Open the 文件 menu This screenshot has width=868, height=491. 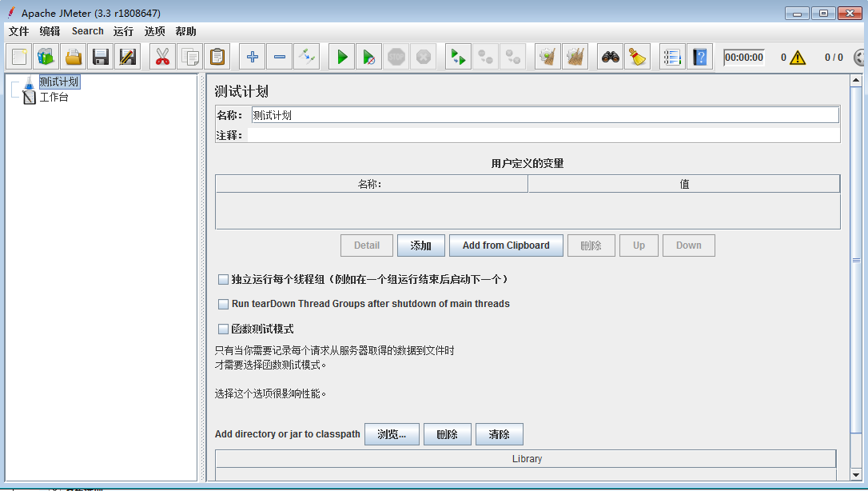(x=19, y=31)
